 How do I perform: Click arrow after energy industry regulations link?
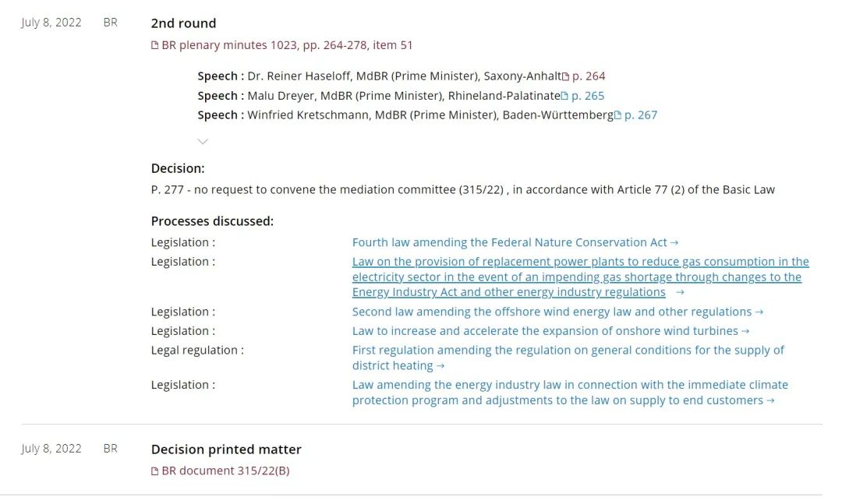680,293
